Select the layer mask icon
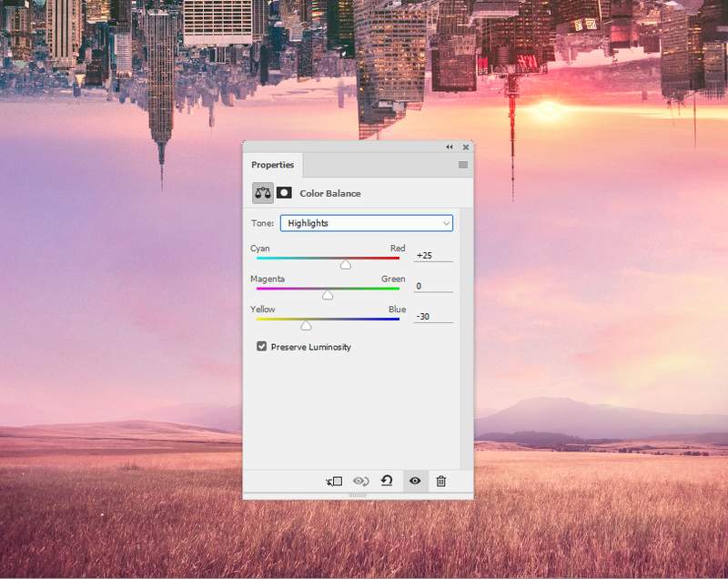This screenshot has width=728, height=579. [284, 193]
